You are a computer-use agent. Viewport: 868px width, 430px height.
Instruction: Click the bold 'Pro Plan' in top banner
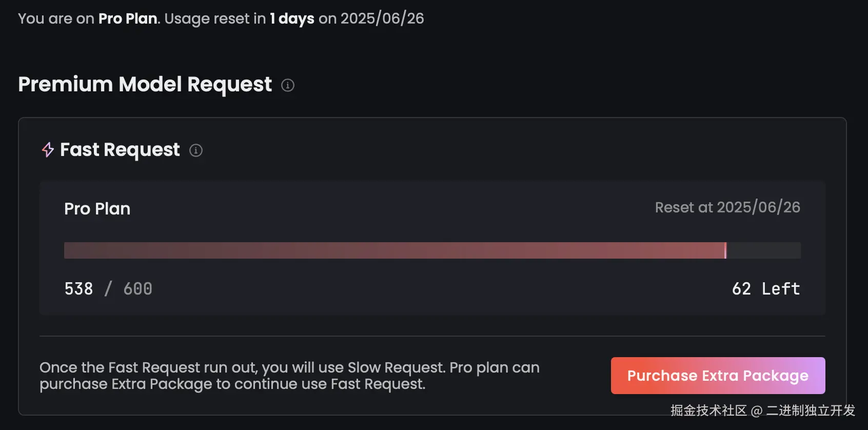(128, 18)
